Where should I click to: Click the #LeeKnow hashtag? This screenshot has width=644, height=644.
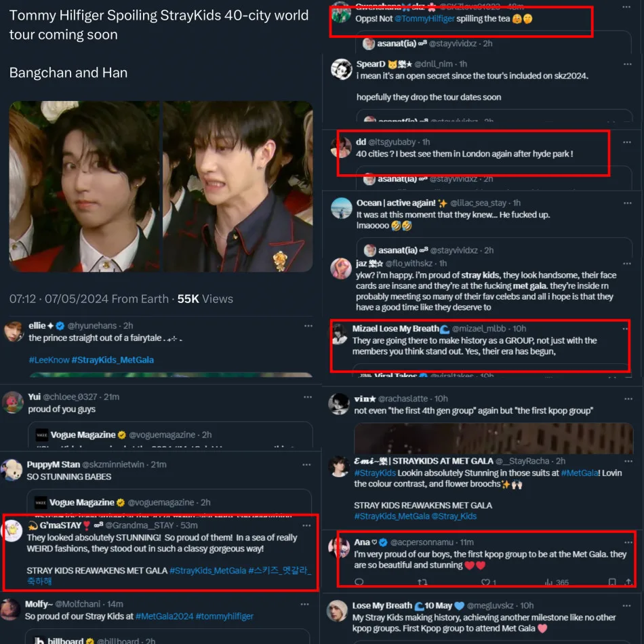tap(49, 360)
